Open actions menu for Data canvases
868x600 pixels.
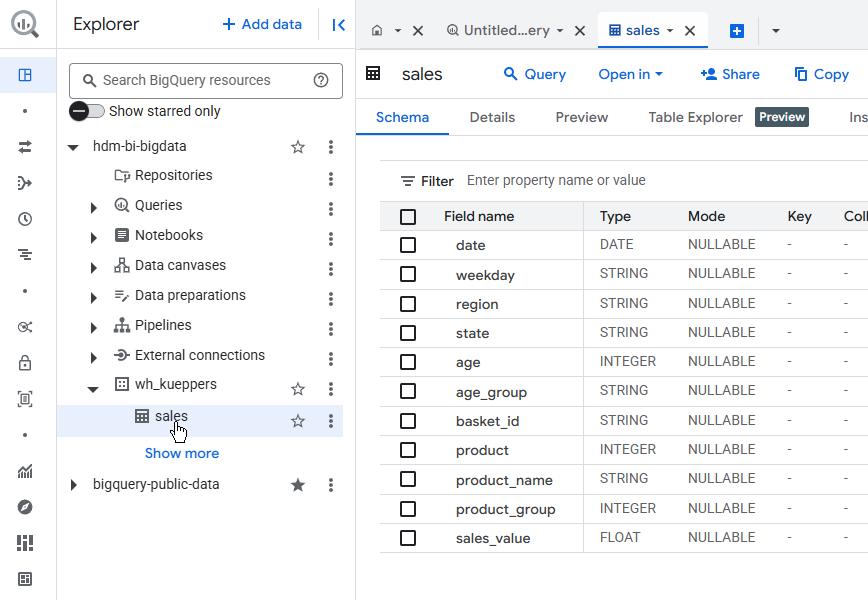331,268
